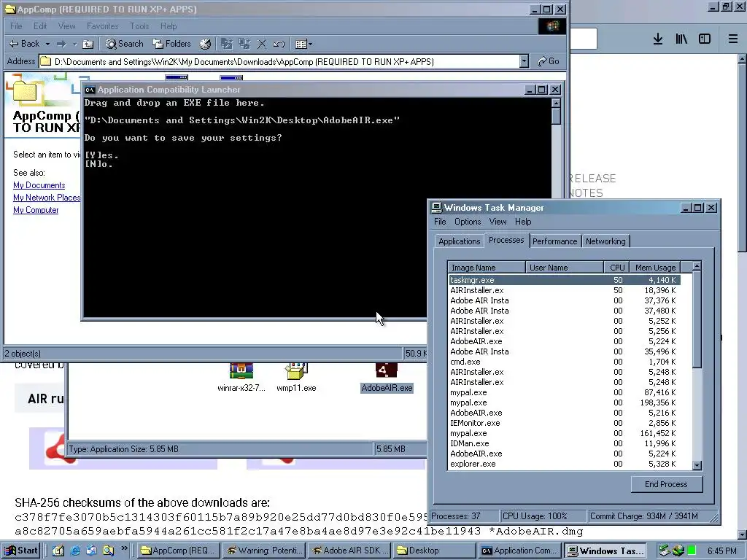Select the cmd.exe process row
This screenshot has height=560, width=747.
click(x=565, y=362)
